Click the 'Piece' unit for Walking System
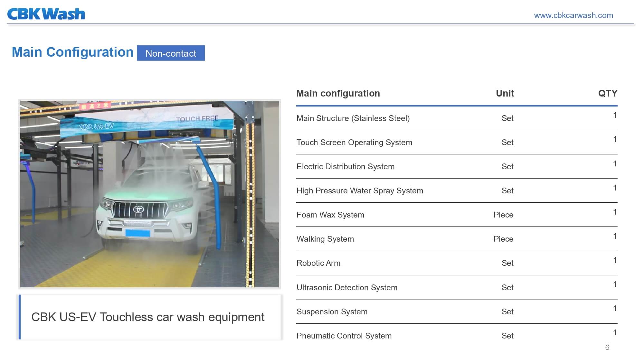The width and height of the screenshot is (644, 362). pos(503,239)
